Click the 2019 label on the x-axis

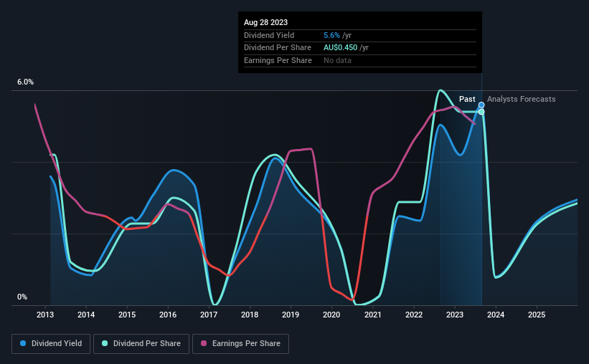pyautogui.click(x=291, y=315)
